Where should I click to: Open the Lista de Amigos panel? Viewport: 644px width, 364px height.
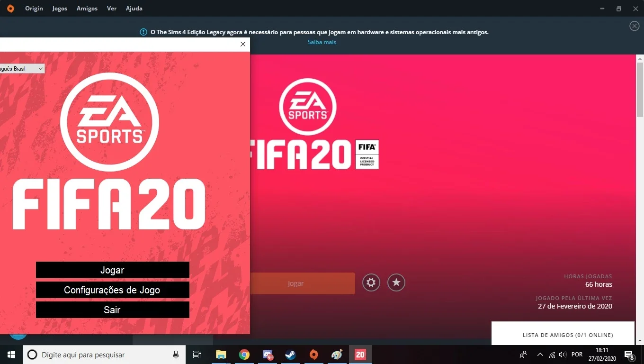563,335
